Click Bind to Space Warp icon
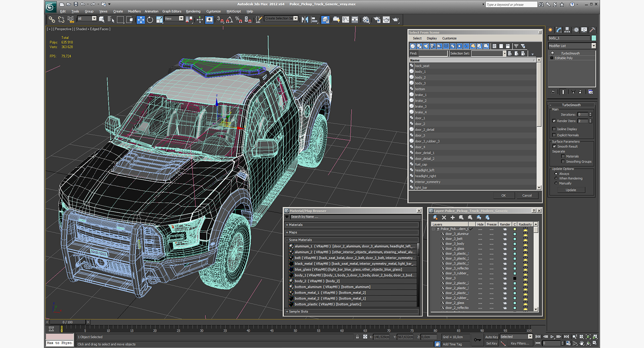The width and height of the screenshot is (644, 348). pos(70,20)
